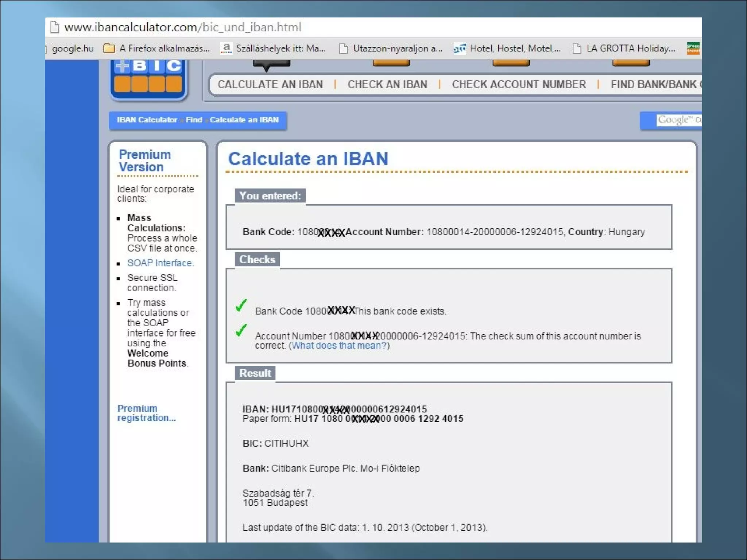
Task: Click the browser URL address text
Action: (182, 27)
